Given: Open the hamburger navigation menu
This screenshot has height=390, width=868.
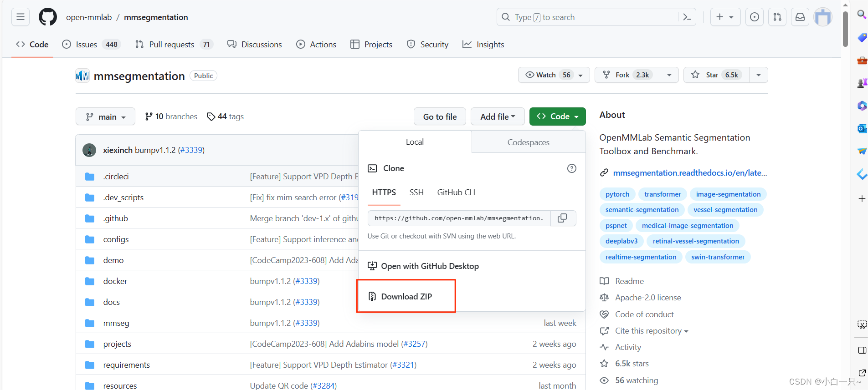Looking at the screenshot, I should [21, 17].
